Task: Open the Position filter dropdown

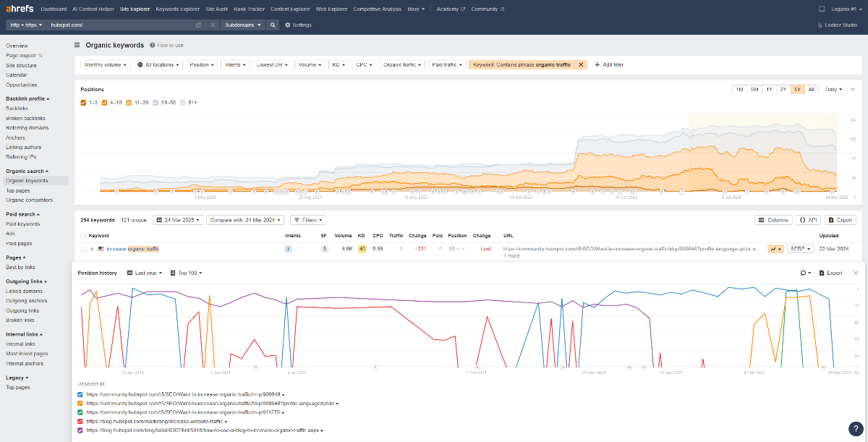Action: coord(202,64)
